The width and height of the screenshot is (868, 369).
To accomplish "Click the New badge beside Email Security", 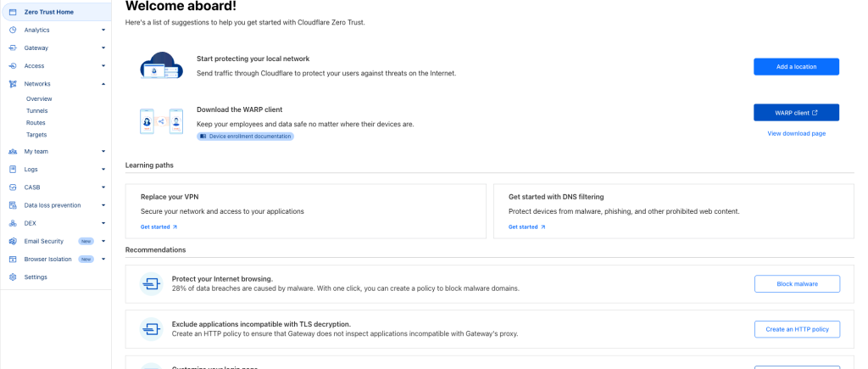I will [x=86, y=242].
